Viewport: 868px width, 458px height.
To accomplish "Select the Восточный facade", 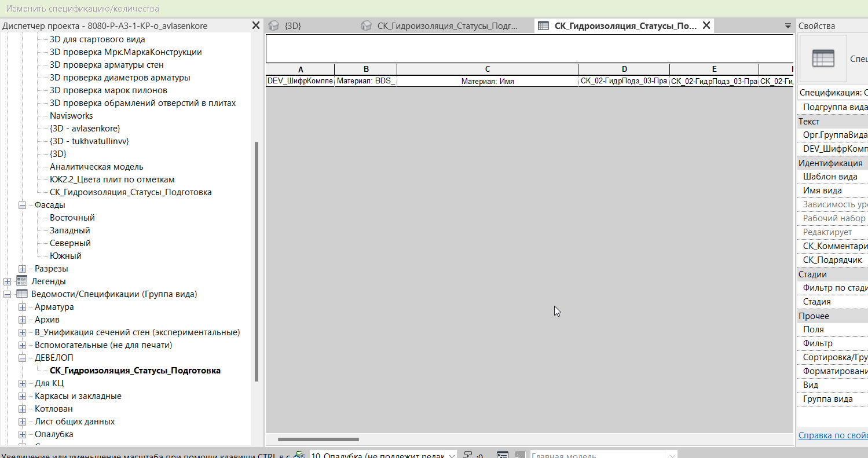I will (72, 218).
